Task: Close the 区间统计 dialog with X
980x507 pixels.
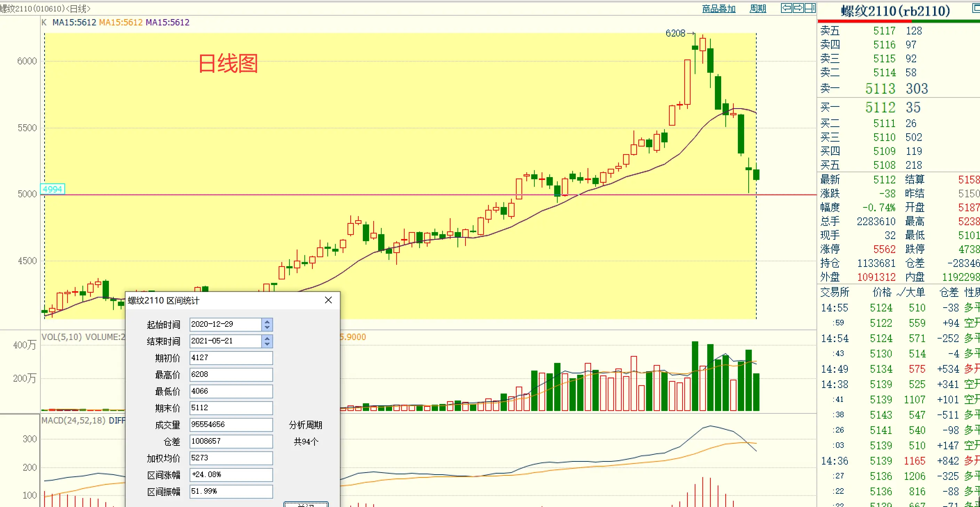Action: 328,300
